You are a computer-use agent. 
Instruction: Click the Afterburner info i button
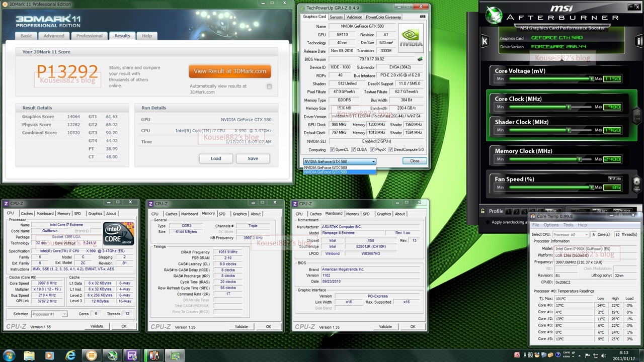(x=639, y=41)
